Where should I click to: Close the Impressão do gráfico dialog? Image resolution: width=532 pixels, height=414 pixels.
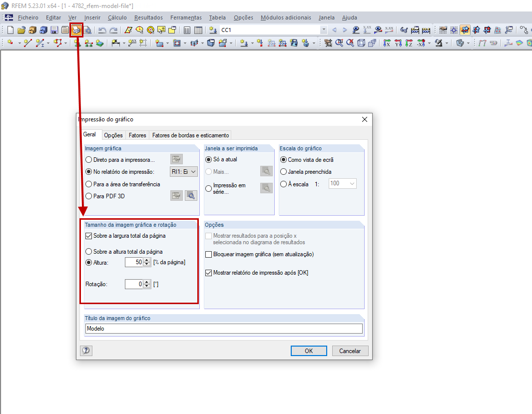pyautogui.click(x=364, y=119)
